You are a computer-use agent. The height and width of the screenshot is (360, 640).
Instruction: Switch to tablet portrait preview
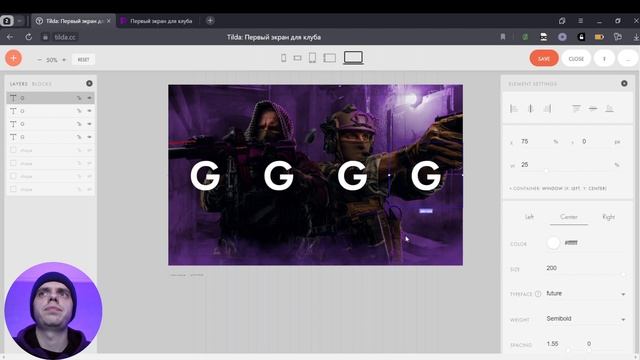(312, 58)
